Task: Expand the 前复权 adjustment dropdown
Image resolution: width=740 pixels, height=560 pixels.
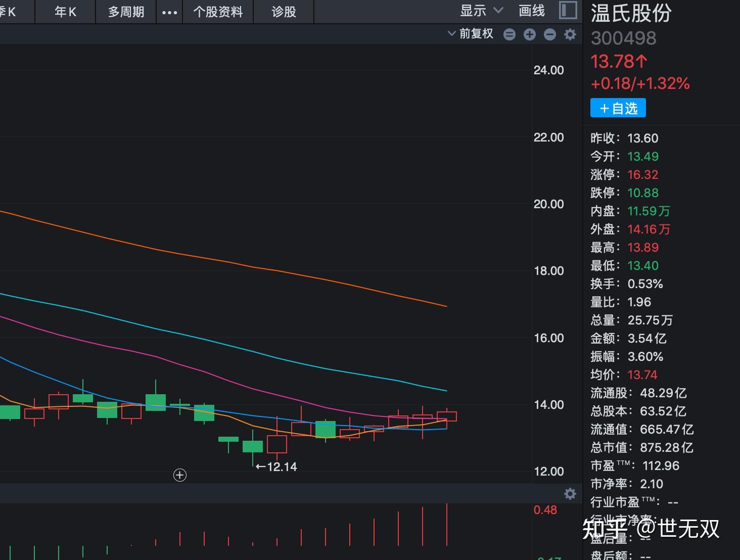Action: [x=471, y=34]
